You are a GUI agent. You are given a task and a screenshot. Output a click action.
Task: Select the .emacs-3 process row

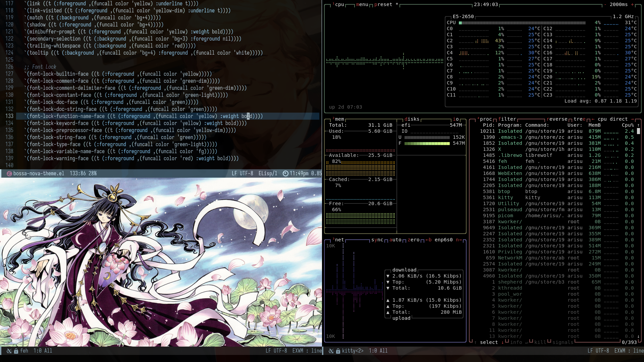510,137
